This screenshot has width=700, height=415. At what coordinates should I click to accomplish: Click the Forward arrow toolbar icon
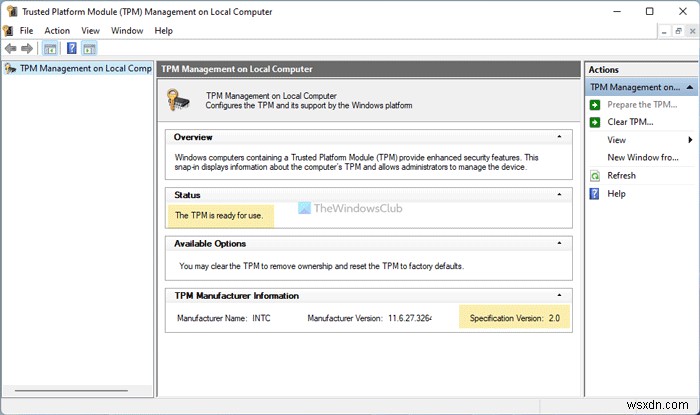27,48
